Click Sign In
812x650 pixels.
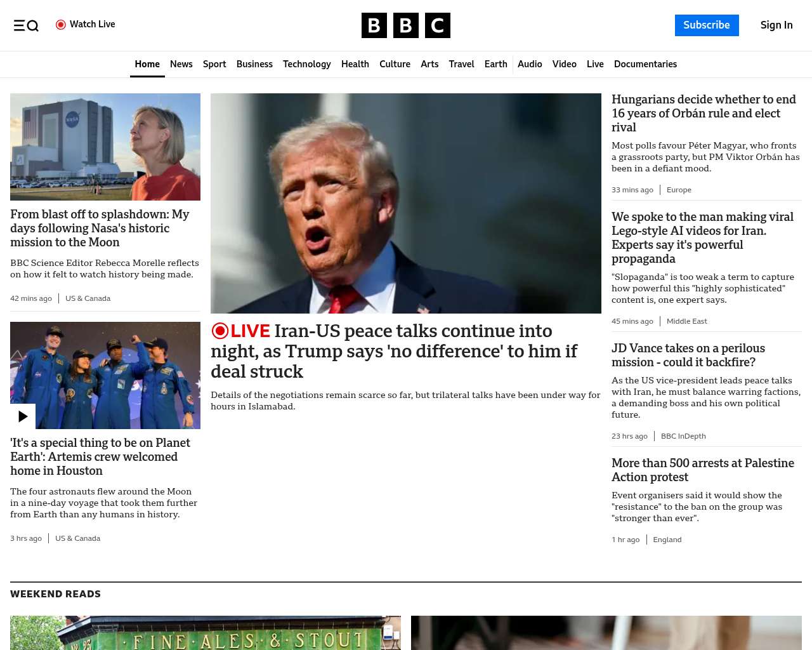pos(776,25)
